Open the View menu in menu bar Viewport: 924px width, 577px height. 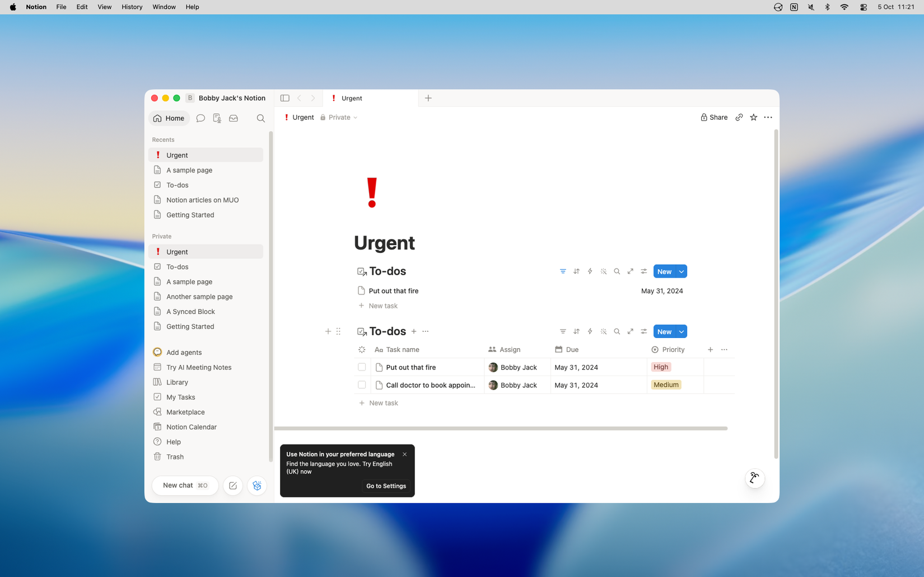point(104,7)
